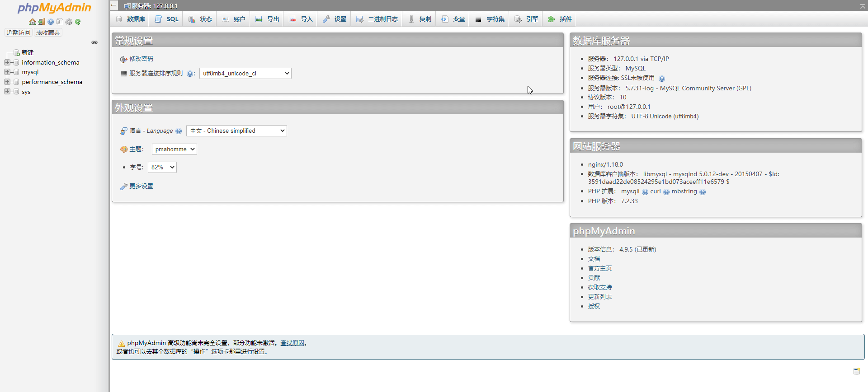Open help icon after mysqli extension
This screenshot has width=868, height=392.
click(645, 192)
